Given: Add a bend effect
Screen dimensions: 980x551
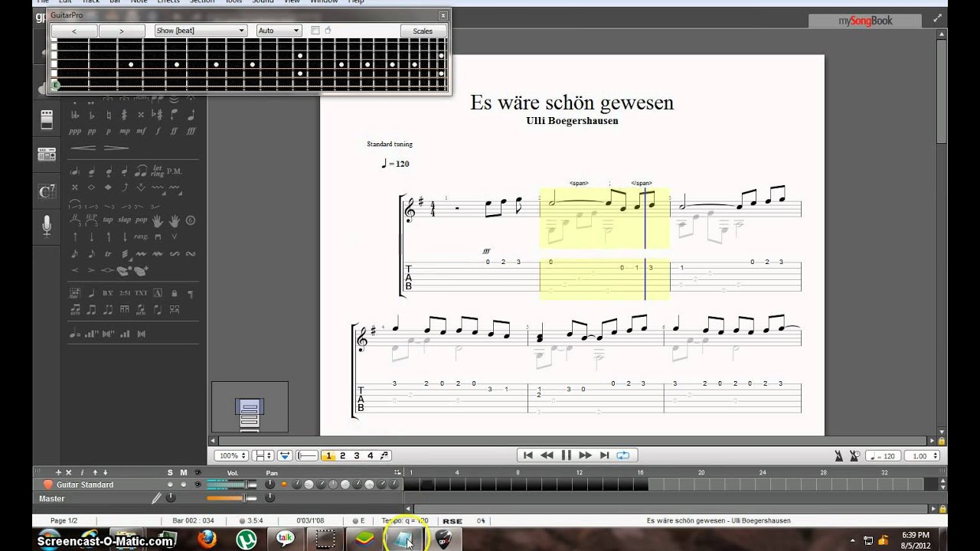Looking at the screenshot, I should [124, 187].
